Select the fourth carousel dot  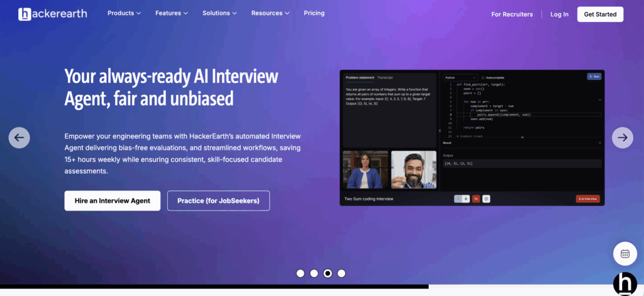point(341,273)
